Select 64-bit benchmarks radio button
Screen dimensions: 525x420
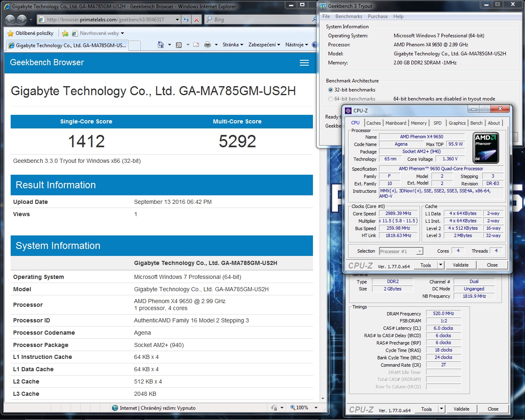pyautogui.click(x=331, y=99)
